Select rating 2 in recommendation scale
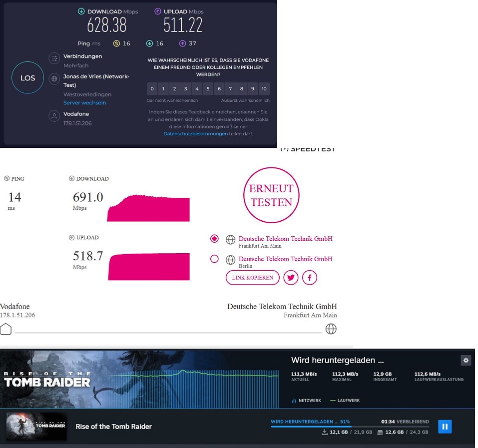The height and width of the screenshot is (448, 478). (174, 89)
